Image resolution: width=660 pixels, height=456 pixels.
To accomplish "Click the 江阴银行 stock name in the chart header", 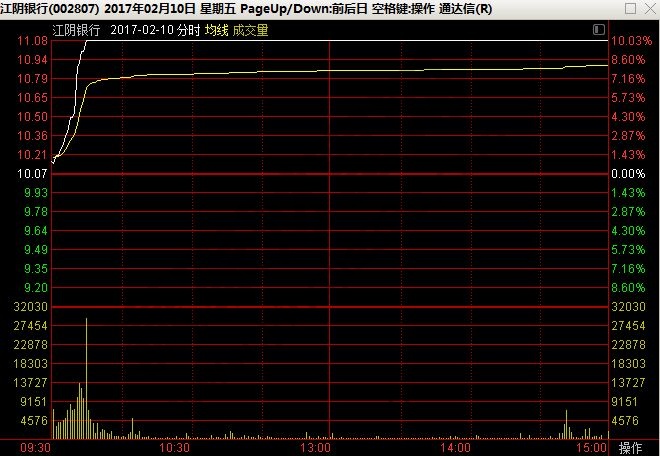I will point(77,30).
